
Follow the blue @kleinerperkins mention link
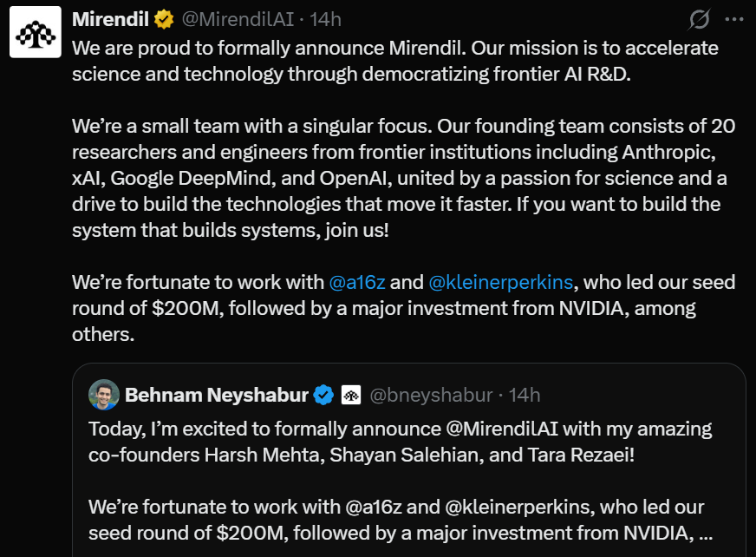click(x=500, y=282)
